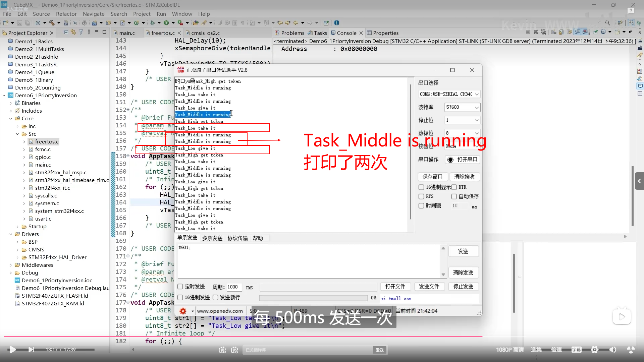Toggle the 打开串口 port button
Screen dimensions: 644x362
click(463, 160)
